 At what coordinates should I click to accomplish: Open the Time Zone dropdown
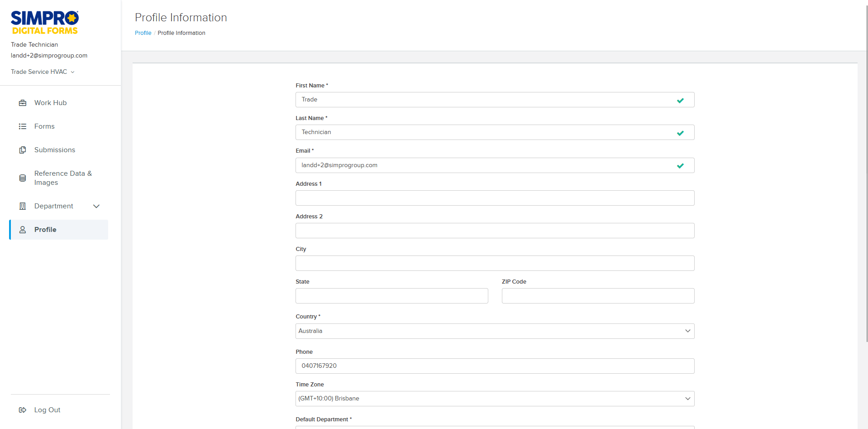495,399
